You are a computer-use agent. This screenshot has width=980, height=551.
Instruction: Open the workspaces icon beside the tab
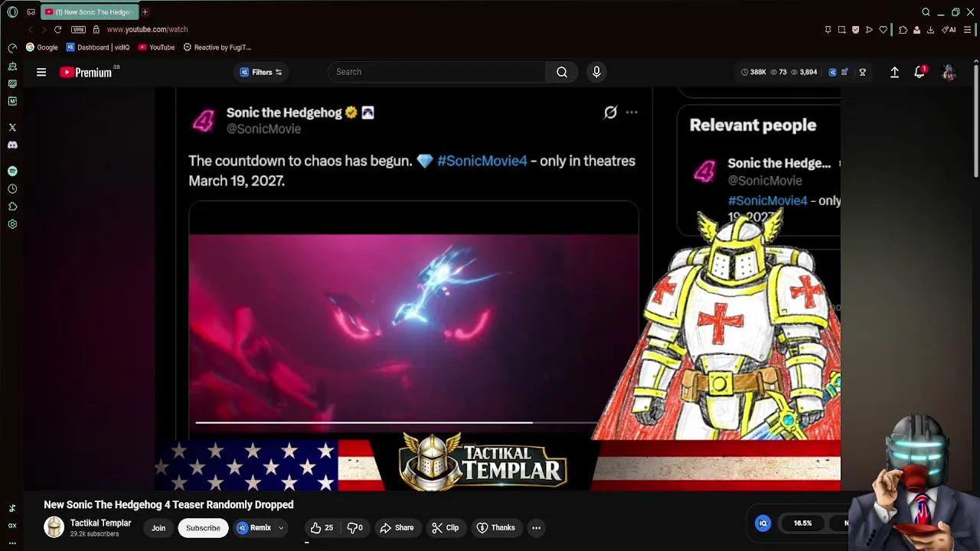click(x=31, y=11)
